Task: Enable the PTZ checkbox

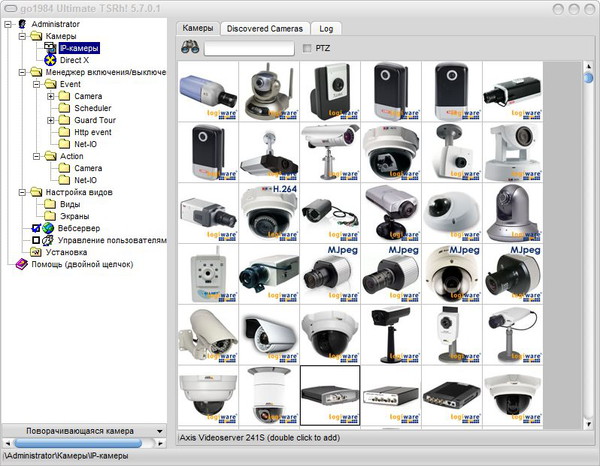Action: (307, 48)
